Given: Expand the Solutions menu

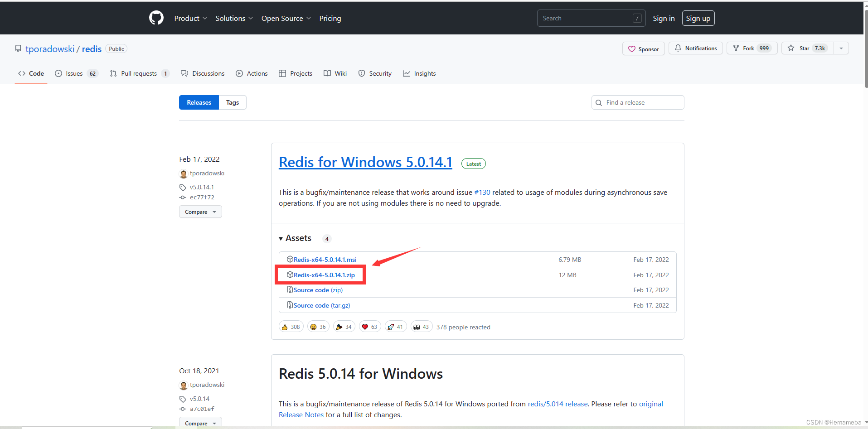Looking at the screenshot, I should pyautogui.click(x=234, y=18).
